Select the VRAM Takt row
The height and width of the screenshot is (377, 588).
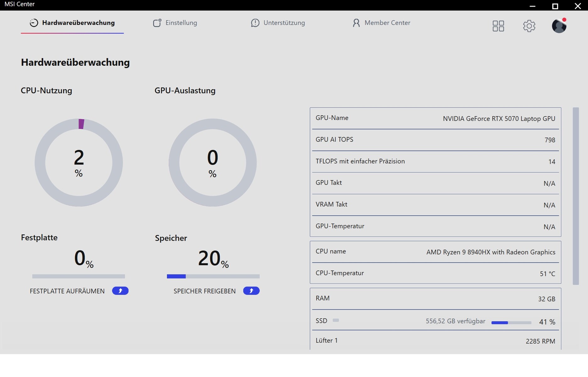pyautogui.click(x=436, y=205)
